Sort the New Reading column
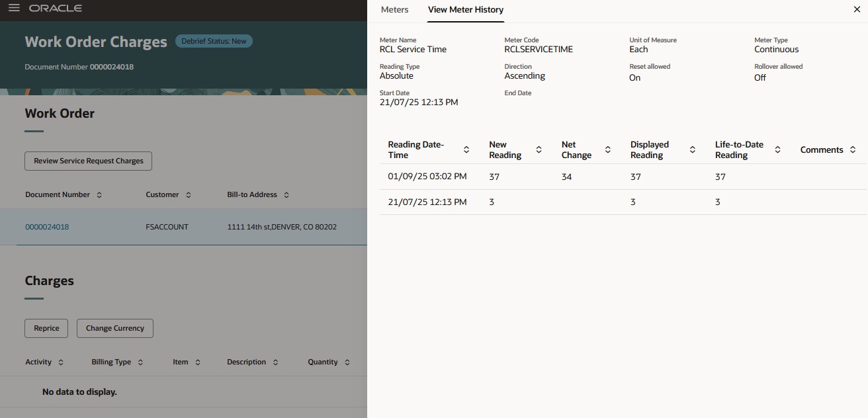The width and height of the screenshot is (868, 418). pyautogui.click(x=539, y=149)
